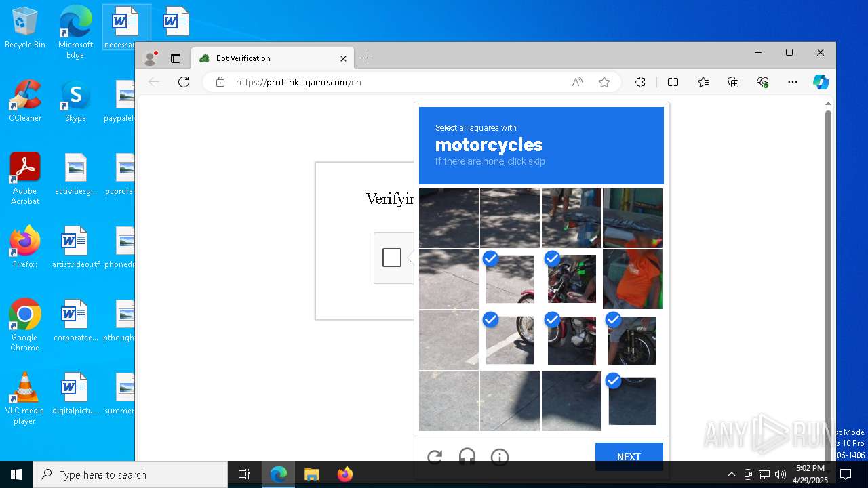Select artistvideo.rtf desktop file
The height and width of the screenshot is (488, 868).
click(75, 248)
